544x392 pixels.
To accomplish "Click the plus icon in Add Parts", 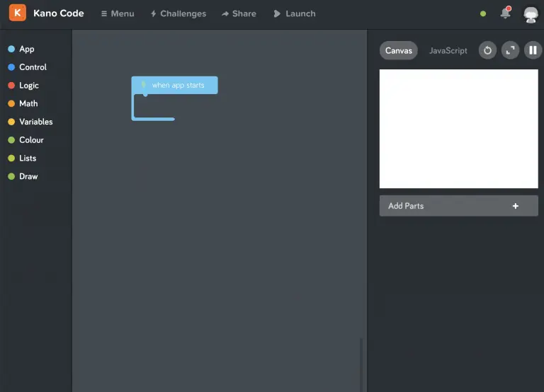I will 515,206.
